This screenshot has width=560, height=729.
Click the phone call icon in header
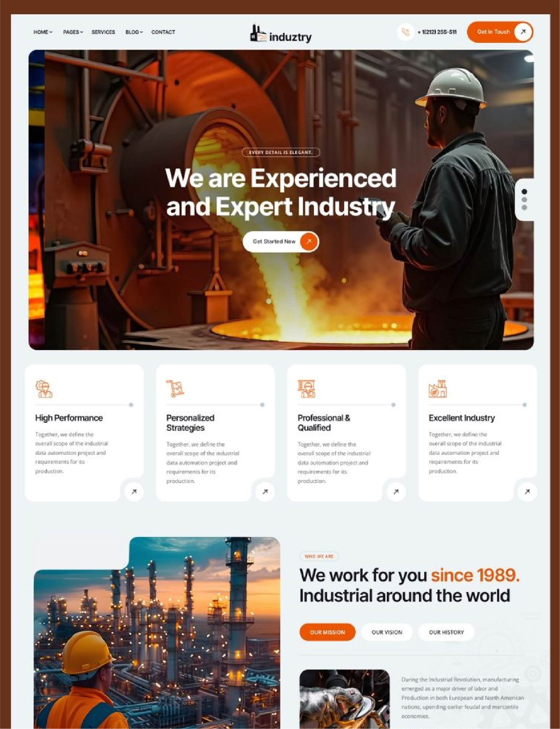tap(405, 32)
